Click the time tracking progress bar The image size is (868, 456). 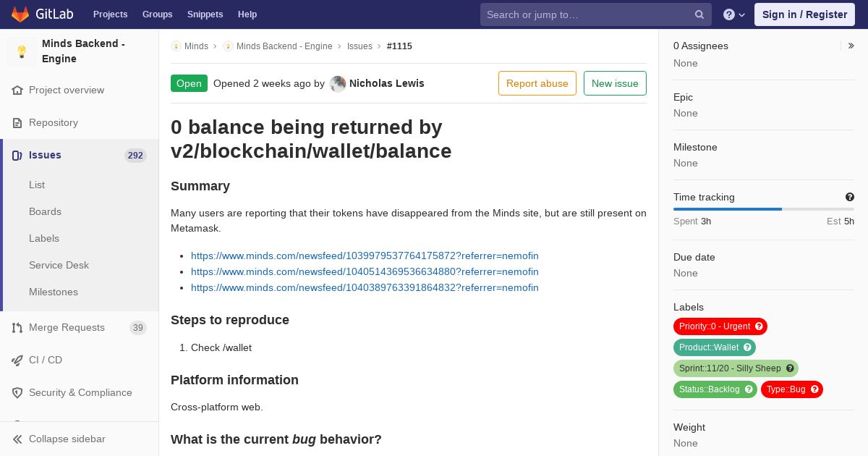[x=764, y=209]
